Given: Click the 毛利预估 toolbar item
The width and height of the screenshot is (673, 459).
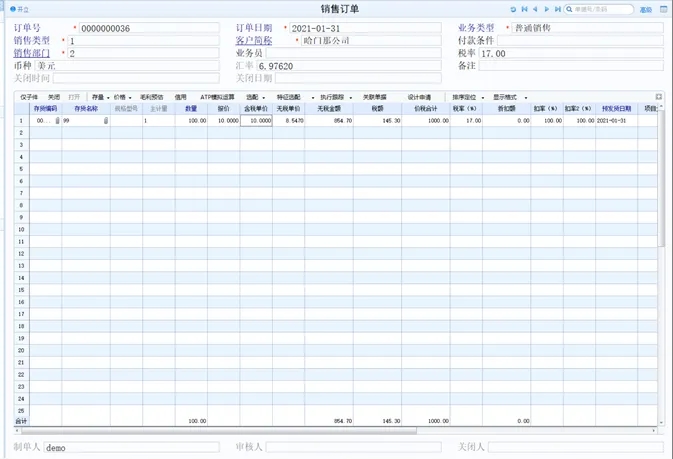Looking at the screenshot, I should (x=151, y=97).
